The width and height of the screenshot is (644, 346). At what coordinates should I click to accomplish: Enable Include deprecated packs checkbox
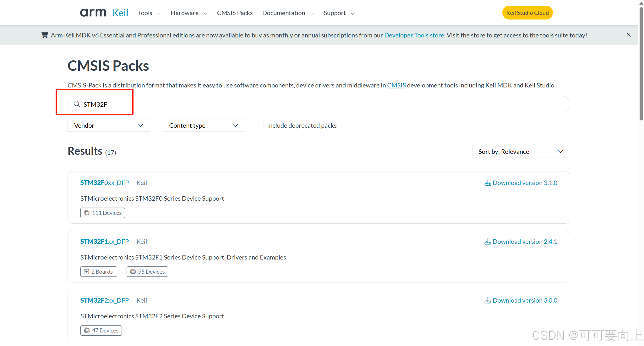[261, 125]
